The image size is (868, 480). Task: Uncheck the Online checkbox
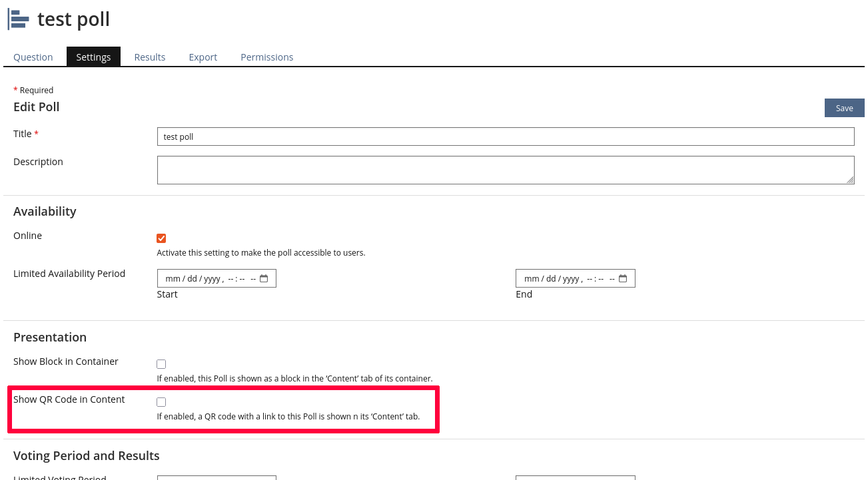(x=161, y=238)
